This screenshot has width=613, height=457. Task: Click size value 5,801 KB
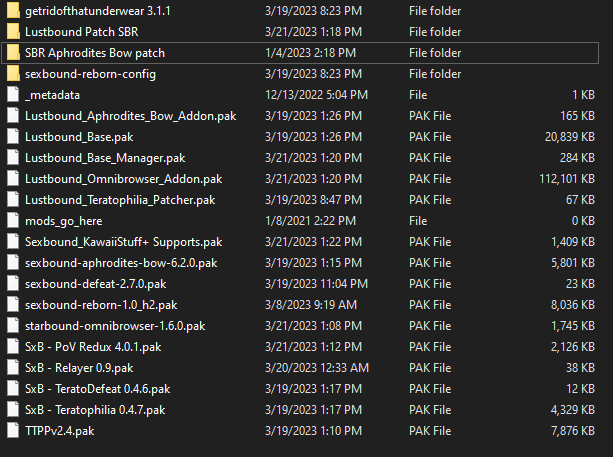click(x=573, y=263)
